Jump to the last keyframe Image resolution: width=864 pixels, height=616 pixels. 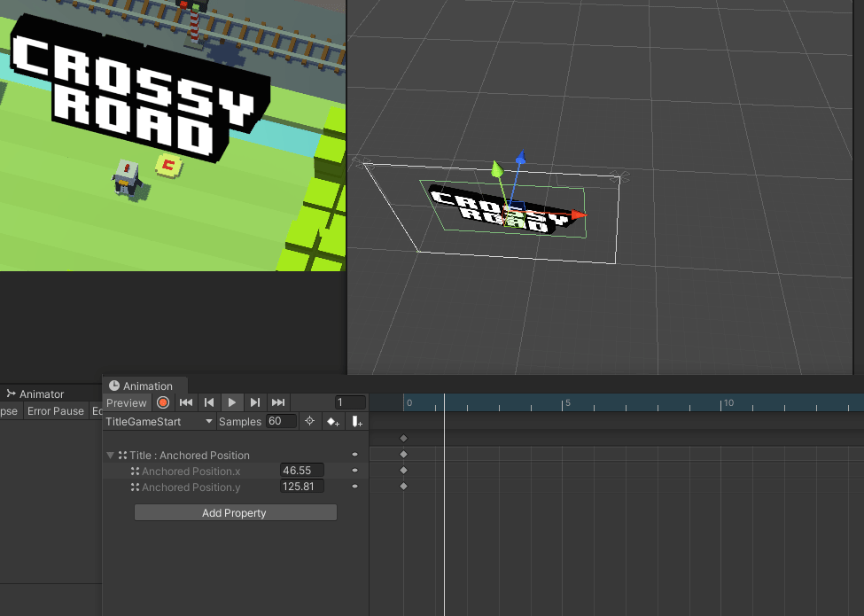(278, 402)
